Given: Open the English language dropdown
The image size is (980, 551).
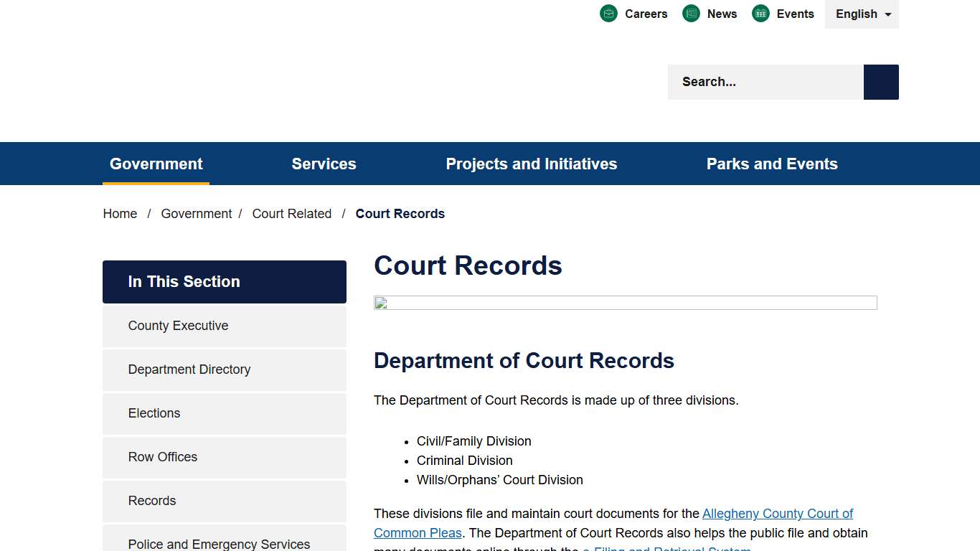Looking at the screenshot, I should click(x=857, y=14).
